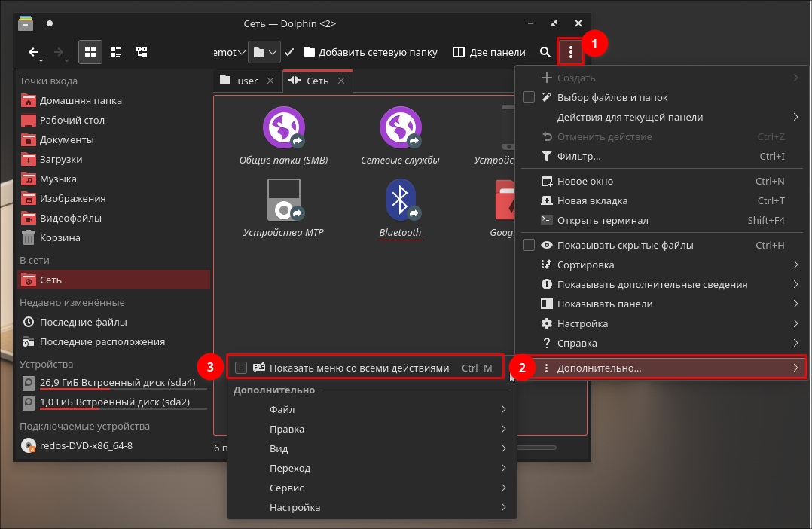This screenshot has height=529, width=812.
Task: Toggle Выбор файлов и папок checkbox
Action: 529,97
